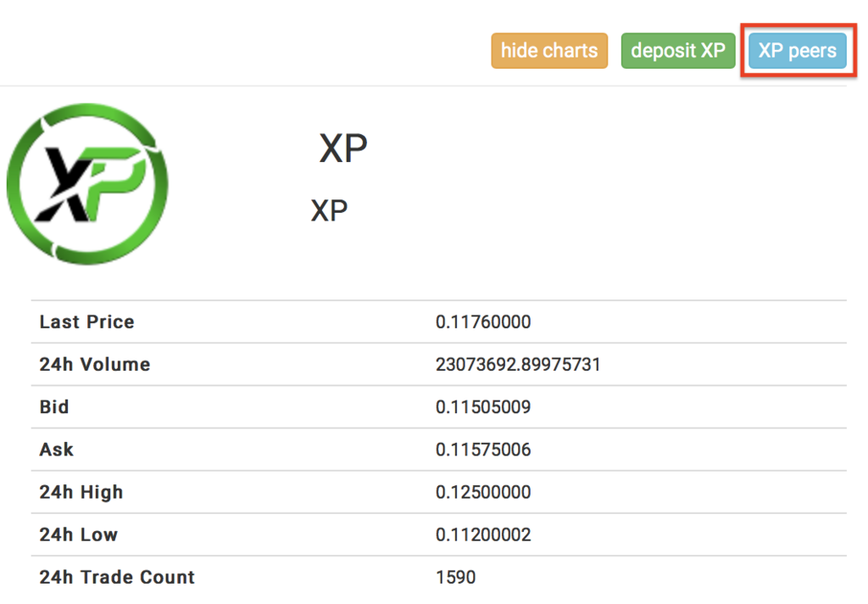Select the smaller XP subtitle
Image resolution: width=868 pixels, height=604 pixels.
tap(329, 210)
